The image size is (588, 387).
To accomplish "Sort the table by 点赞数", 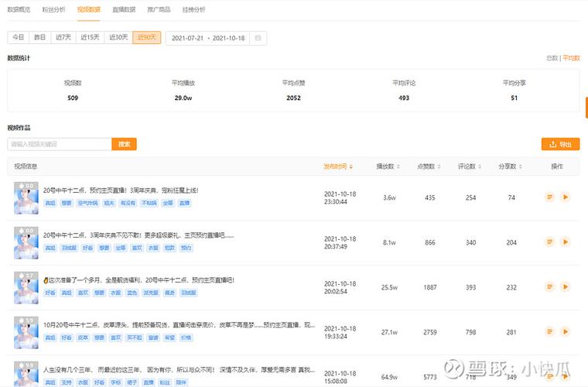I will pyautogui.click(x=429, y=166).
